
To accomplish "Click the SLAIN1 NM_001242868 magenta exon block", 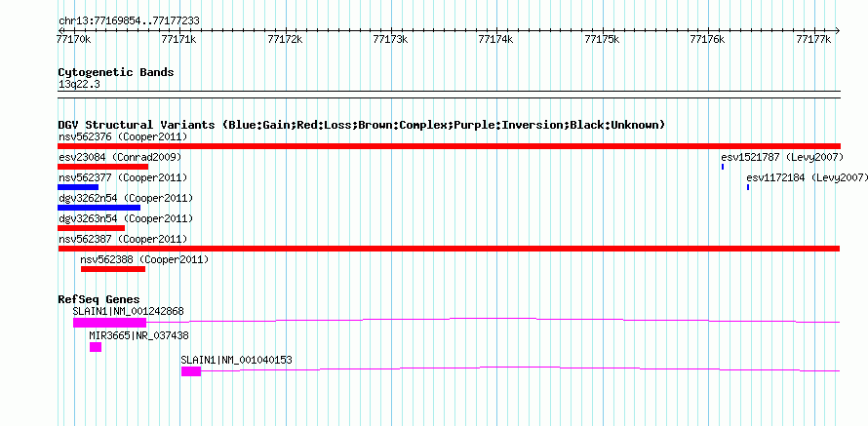I will pos(109,323).
